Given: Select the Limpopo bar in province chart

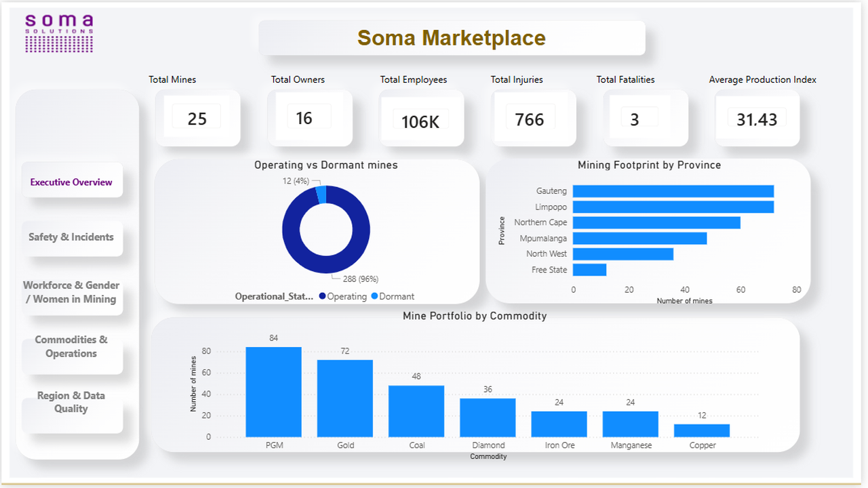Looking at the screenshot, I should (x=673, y=207).
